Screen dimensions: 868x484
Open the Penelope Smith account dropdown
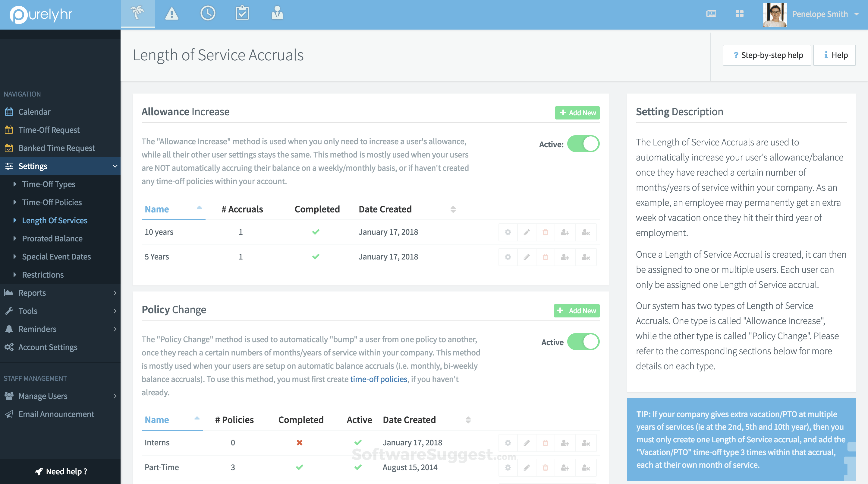825,14
